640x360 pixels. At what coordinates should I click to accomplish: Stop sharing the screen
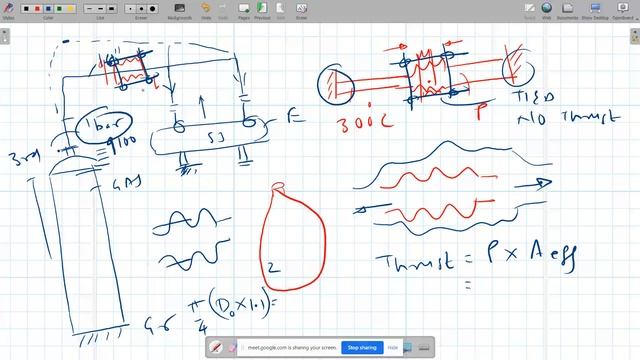click(362, 348)
